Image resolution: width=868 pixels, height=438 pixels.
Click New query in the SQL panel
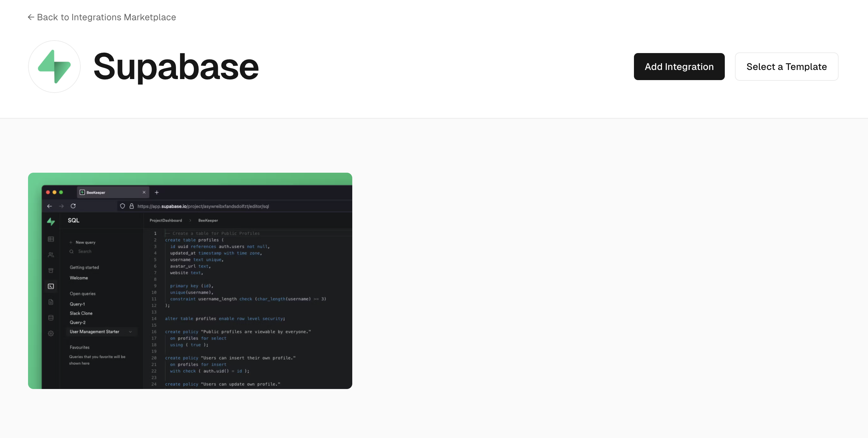pos(85,242)
